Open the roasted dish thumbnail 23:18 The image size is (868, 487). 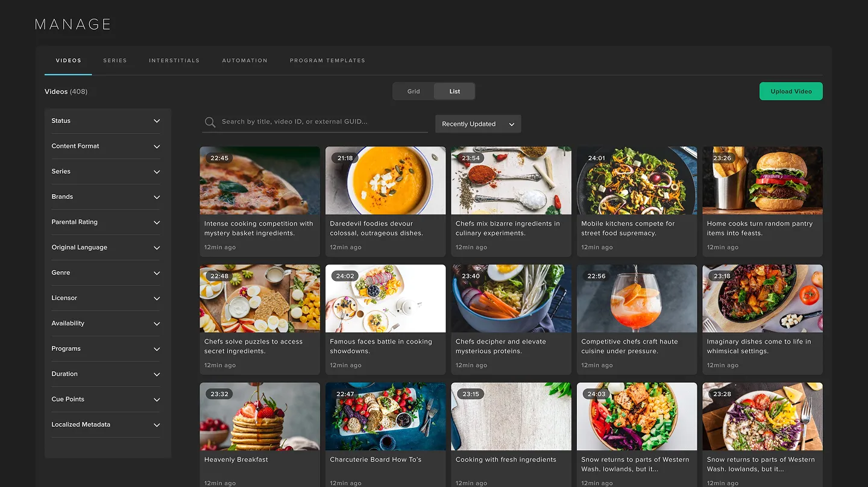763,298
